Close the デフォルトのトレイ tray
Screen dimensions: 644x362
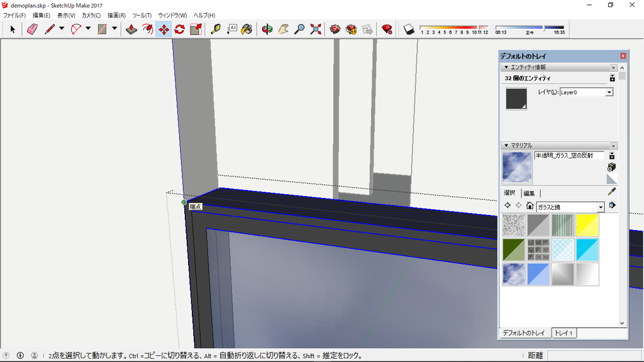point(623,56)
